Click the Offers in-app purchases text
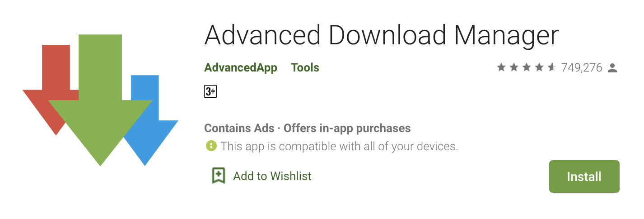This screenshot has width=644, height=219. pos(347,128)
